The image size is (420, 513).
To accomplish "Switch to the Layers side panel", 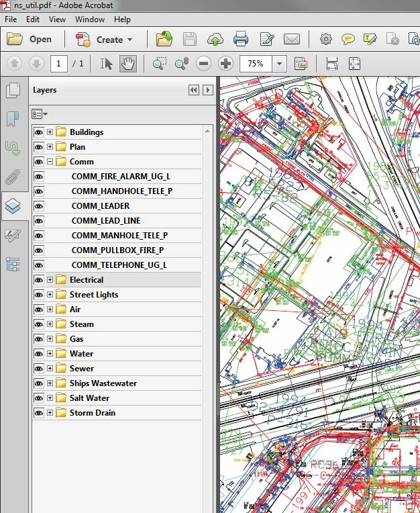I will click(x=13, y=206).
